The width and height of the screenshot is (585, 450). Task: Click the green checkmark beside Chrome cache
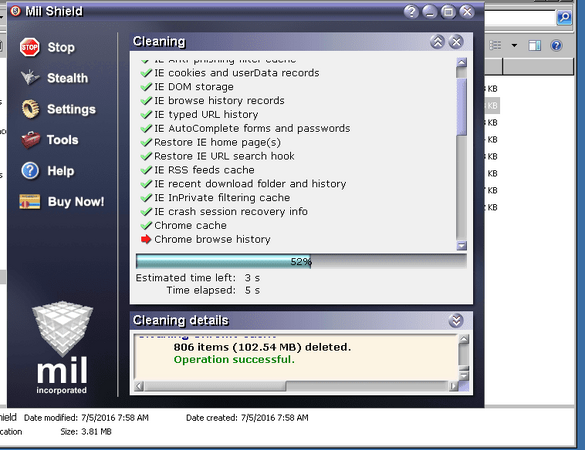146,225
